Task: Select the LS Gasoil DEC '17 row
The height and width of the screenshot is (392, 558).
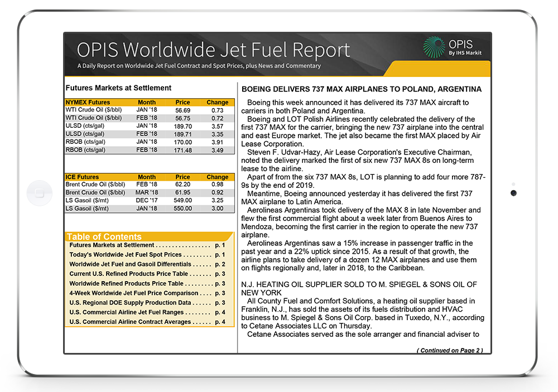Action: (x=148, y=201)
